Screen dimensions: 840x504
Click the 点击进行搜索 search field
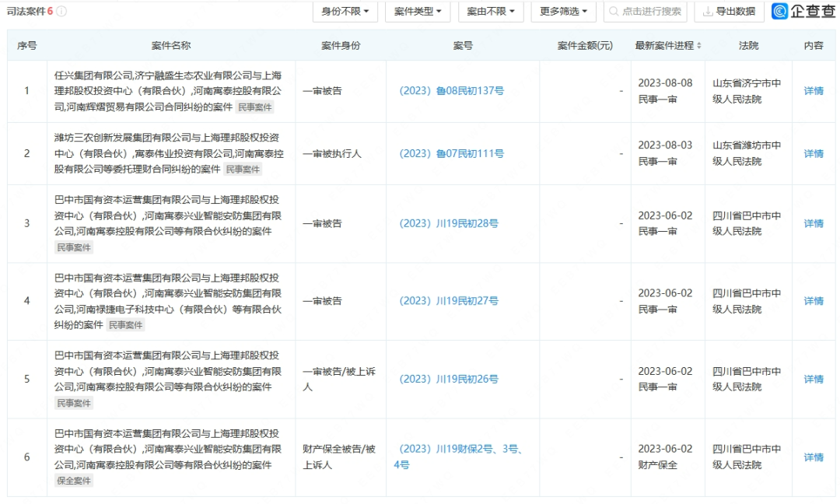tap(645, 11)
